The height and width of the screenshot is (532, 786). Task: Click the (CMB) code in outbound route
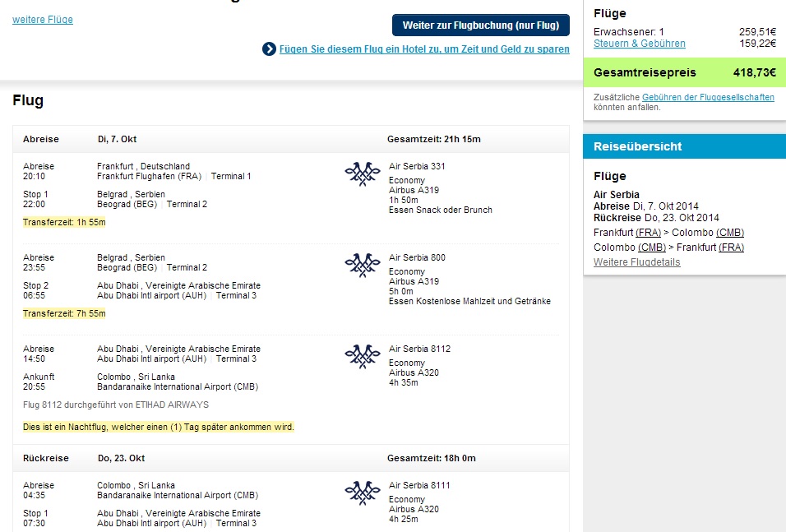(x=730, y=233)
